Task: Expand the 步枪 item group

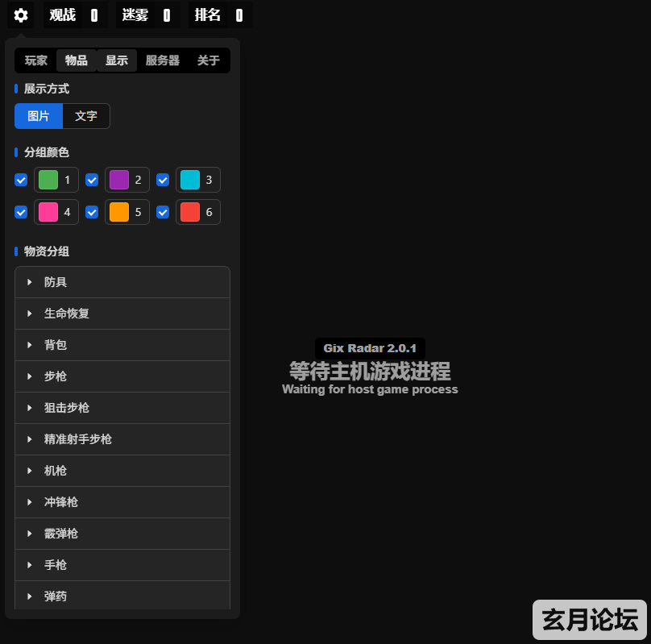Action: point(122,376)
